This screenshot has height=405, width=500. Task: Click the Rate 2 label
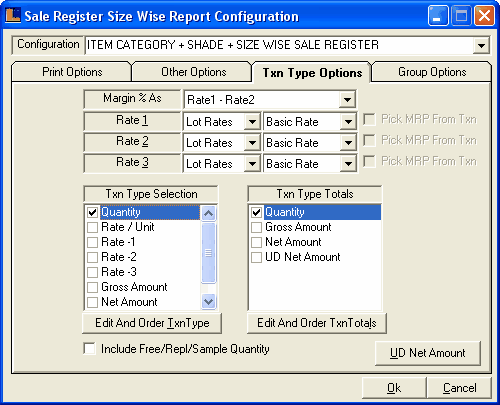(132, 142)
